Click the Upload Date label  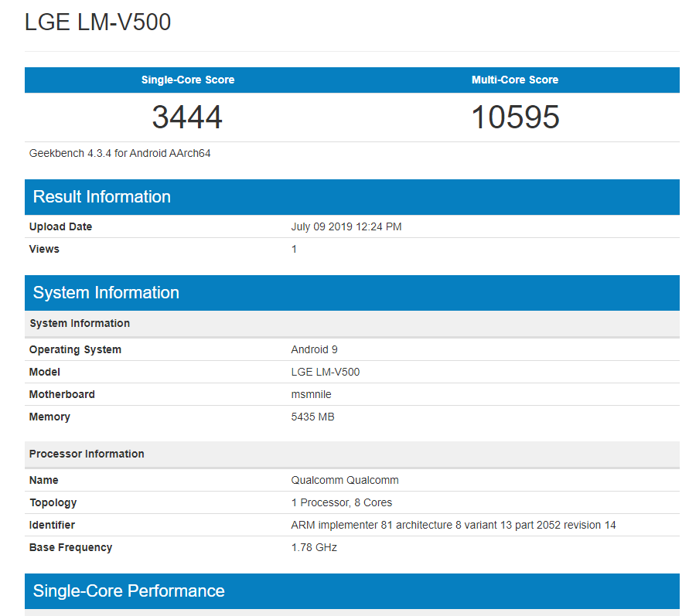pyautogui.click(x=60, y=226)
